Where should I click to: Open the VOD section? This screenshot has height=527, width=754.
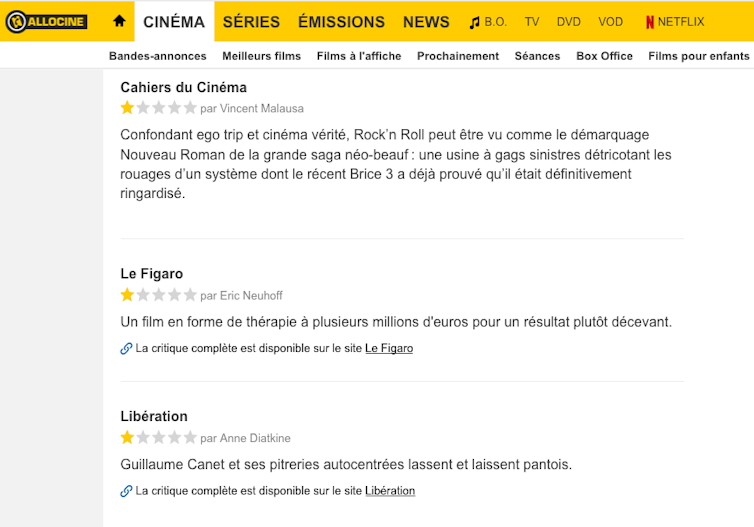610,22
